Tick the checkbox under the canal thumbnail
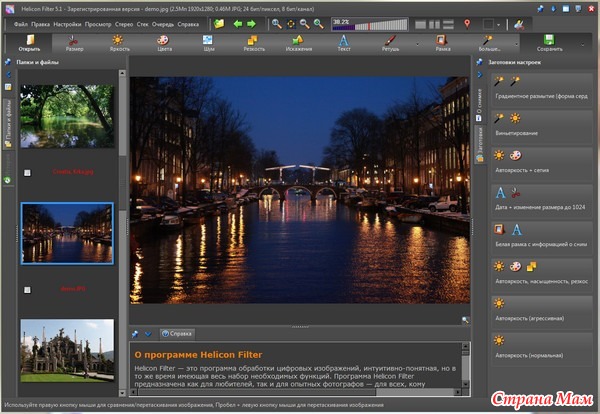 tap(27, 290)
